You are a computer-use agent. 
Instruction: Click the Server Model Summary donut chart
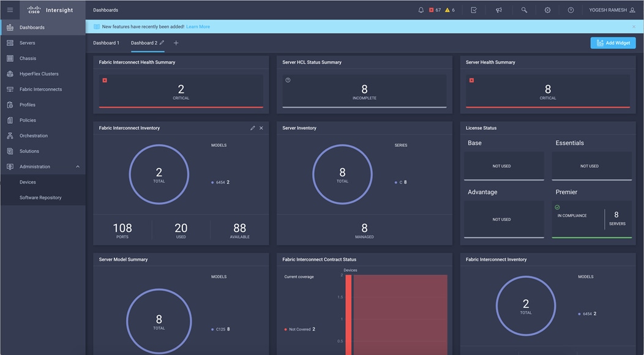[x=159, y=321]
